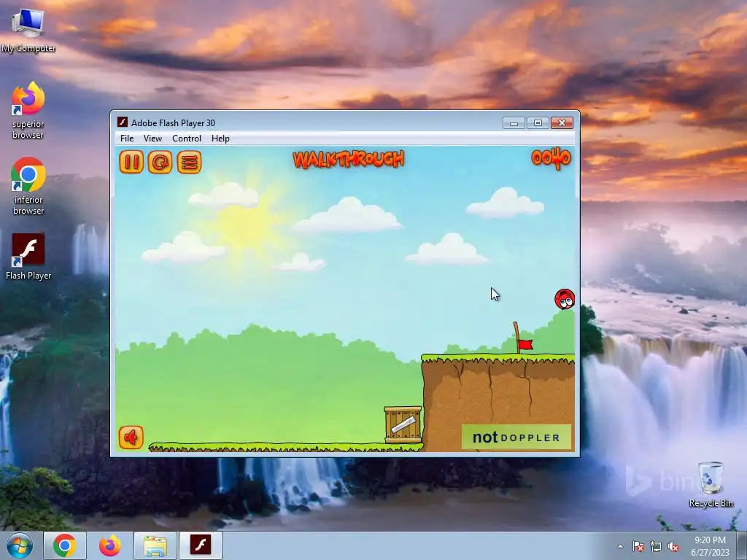Open the Action Center flag tray icon
The width and height of the screenshot is (747, 560).
click(638, 547)
